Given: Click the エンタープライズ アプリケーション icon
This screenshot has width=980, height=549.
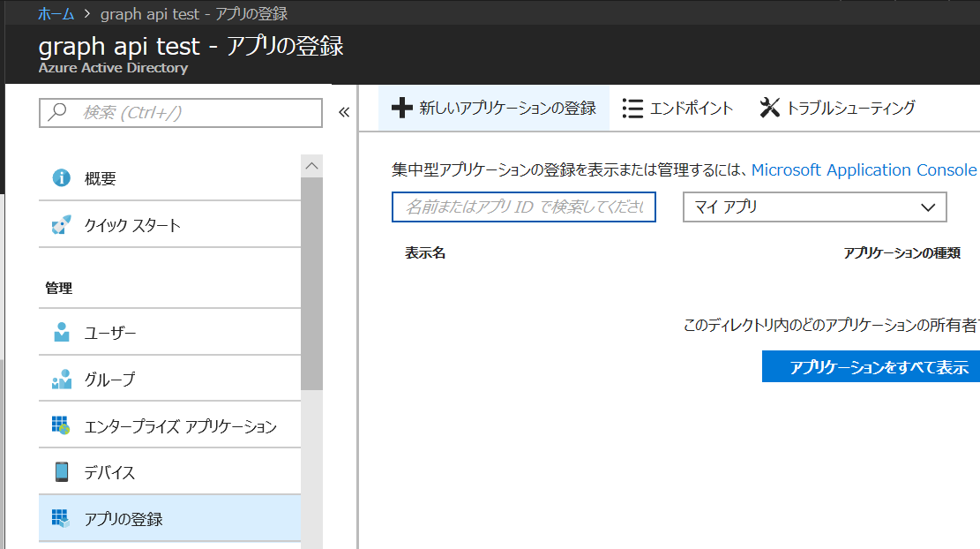Looking at the screenshot, I should coord(61,424).
